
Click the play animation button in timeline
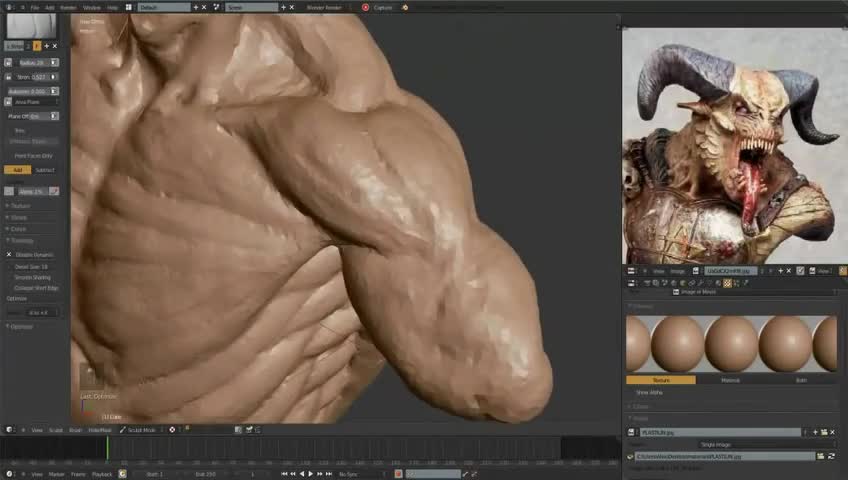coord(310,474)
